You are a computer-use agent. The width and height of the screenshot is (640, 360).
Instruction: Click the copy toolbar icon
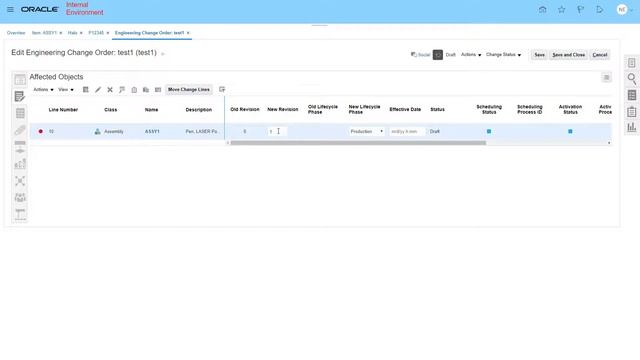pyautogui.click(x=146, y=89)
